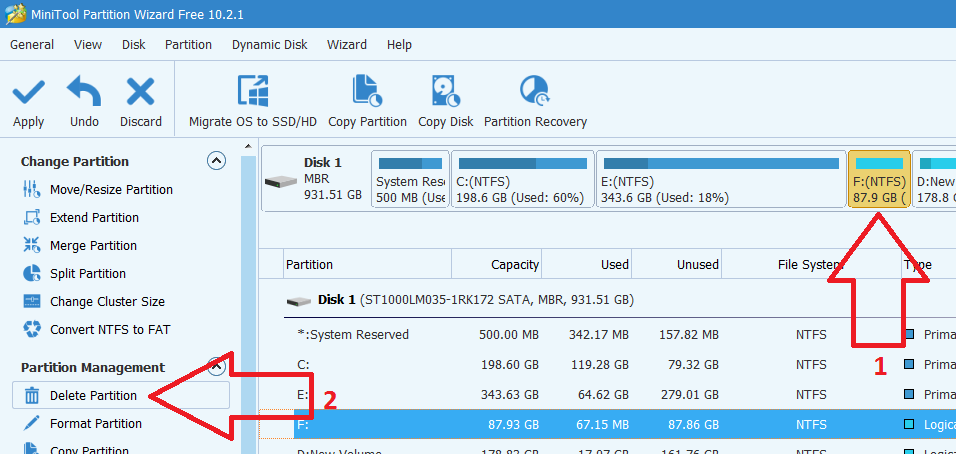Sort by Capacity column header
This screenshot has height=454, width=956.
point(496,264)
